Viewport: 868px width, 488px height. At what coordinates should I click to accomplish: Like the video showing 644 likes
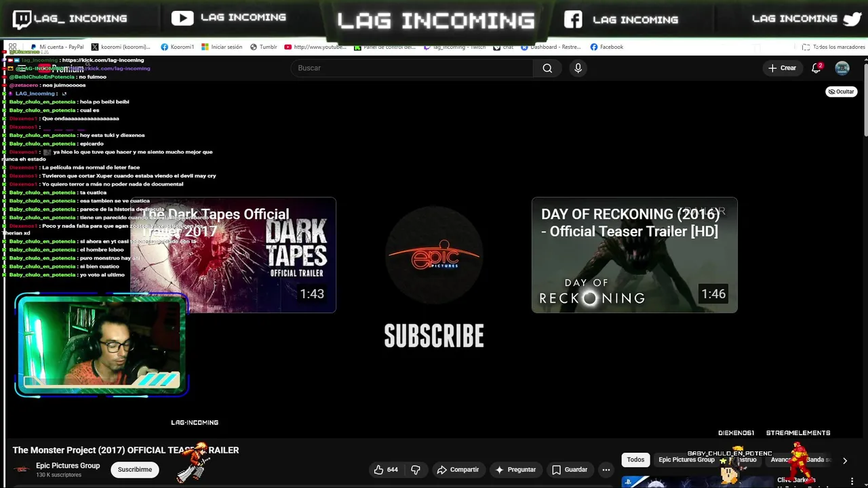tap(385, 470)
